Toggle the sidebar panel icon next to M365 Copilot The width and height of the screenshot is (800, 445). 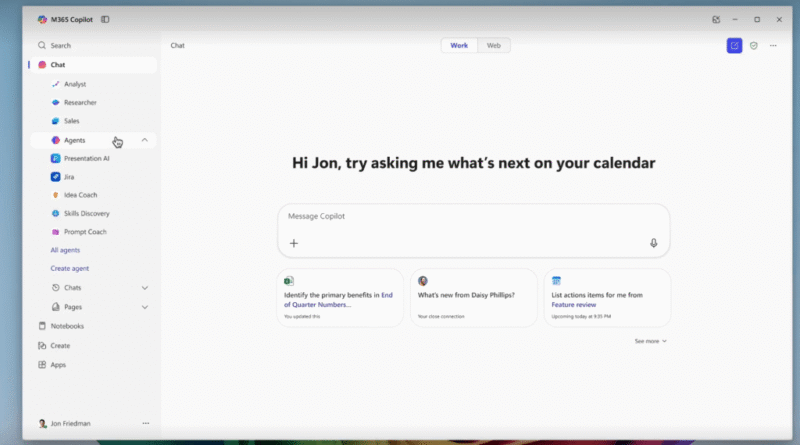(x=105, y=19)
